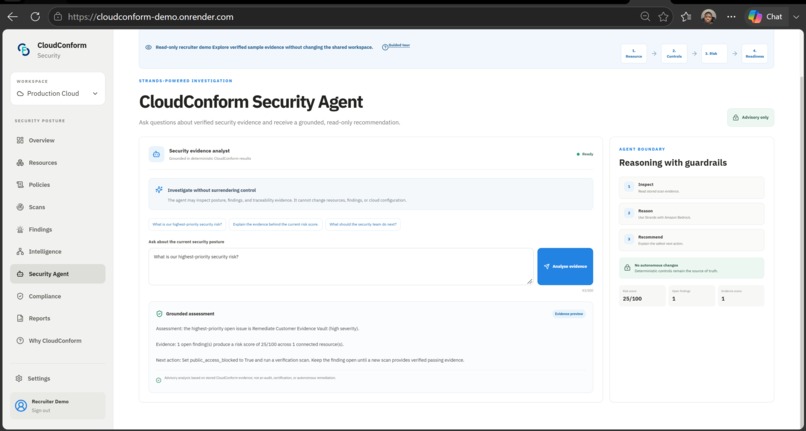Go to the Scans icon

pos(20,207)
